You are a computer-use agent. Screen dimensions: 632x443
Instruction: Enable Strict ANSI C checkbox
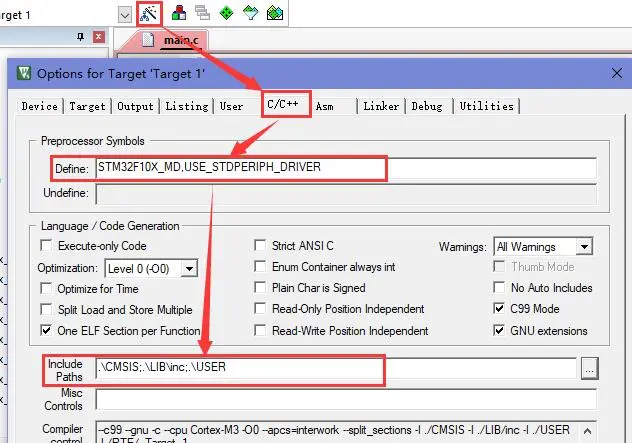point(260,245)
